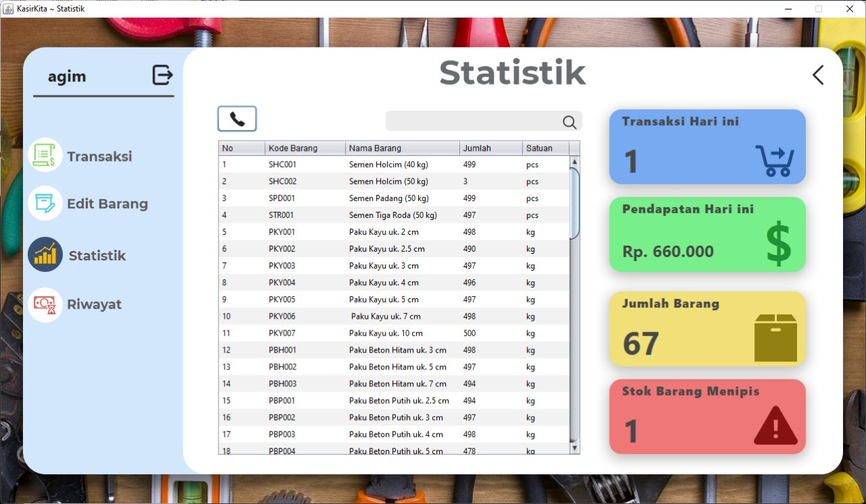Click the red warning triangle icon

click(775, 427)
